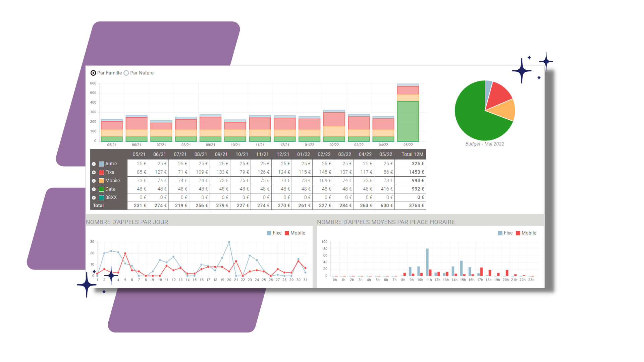Click the NOMBRE D'APPELS MOYENS PAR PLAGE HORAIRE heading
644x362 pixels.
(386, 222)
